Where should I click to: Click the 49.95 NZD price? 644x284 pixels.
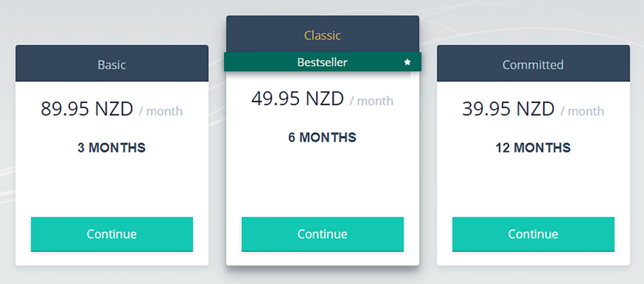298,99
